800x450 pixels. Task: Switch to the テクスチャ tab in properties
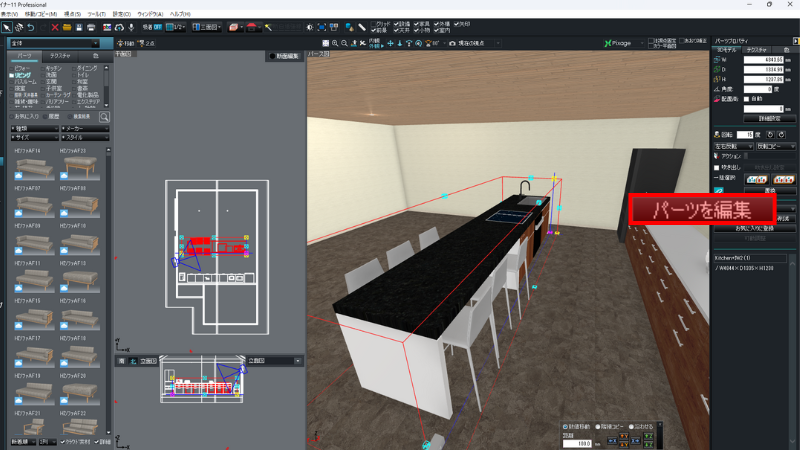click(756, 49)
